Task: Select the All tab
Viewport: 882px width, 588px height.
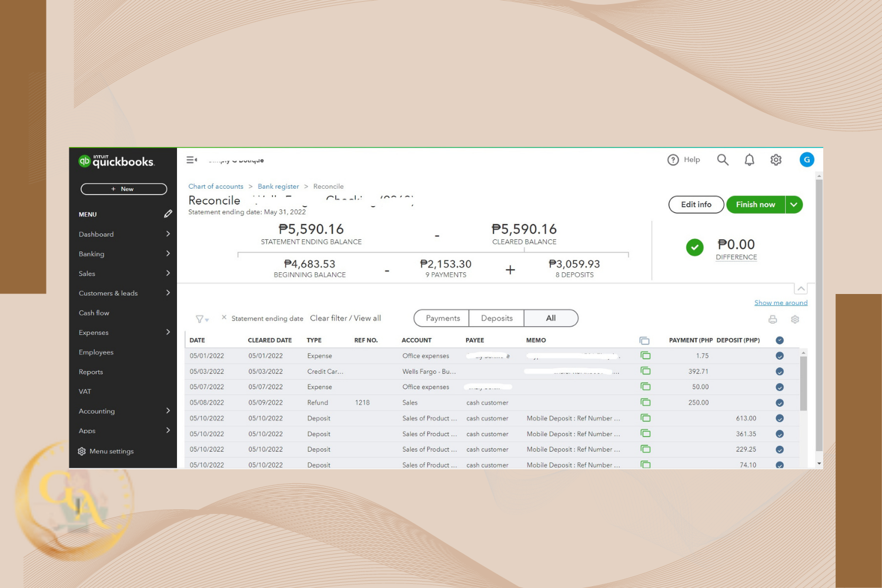Action: point(551,318)
